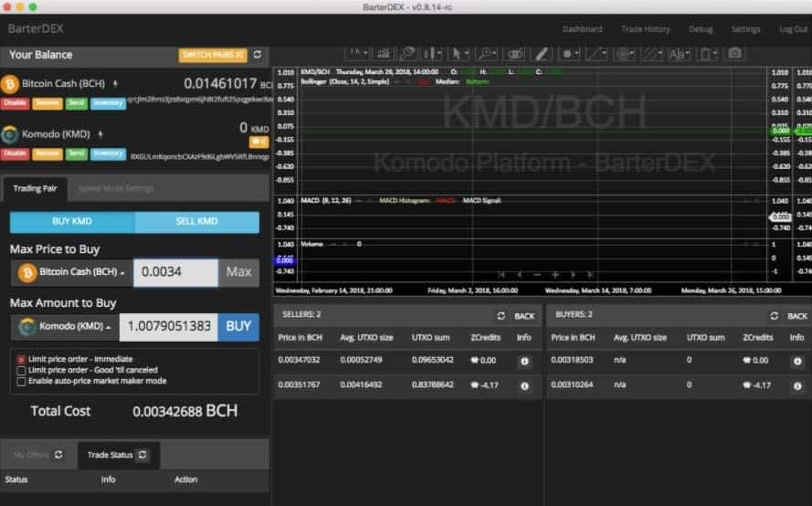The width and height of the screenshot is (812, 506).
Task: Open info for seller price 0.00351767
Action: tap(524, 385)
